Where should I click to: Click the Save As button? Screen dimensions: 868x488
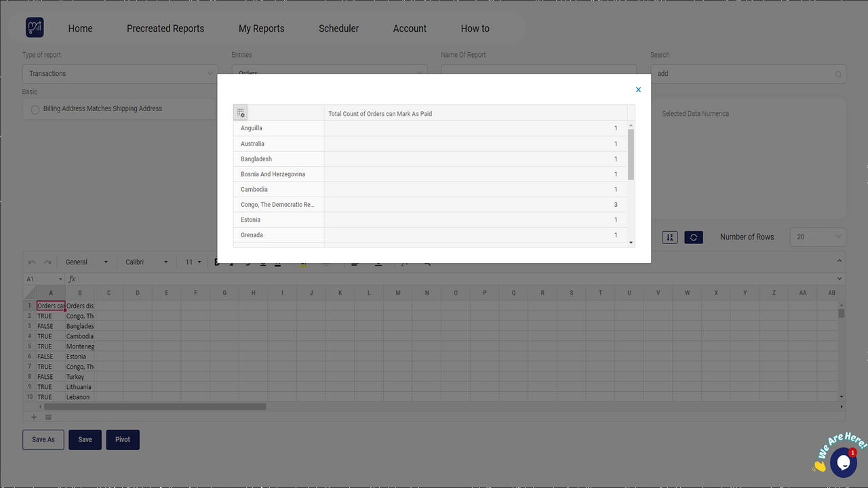(43, 440)
